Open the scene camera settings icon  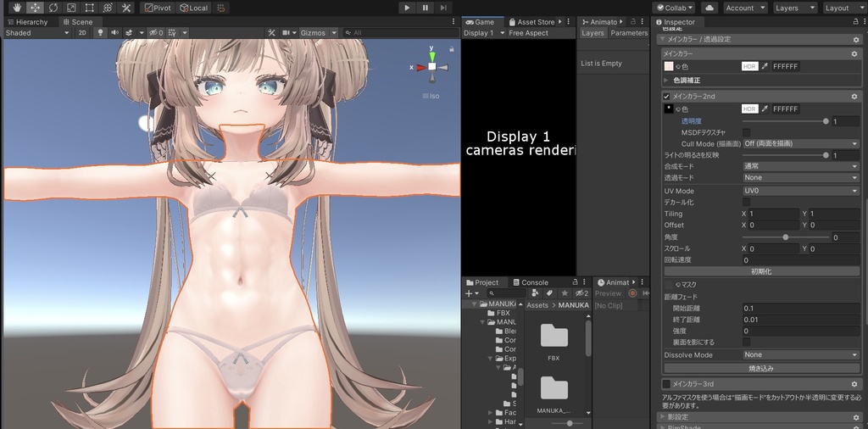pos(287,33)
